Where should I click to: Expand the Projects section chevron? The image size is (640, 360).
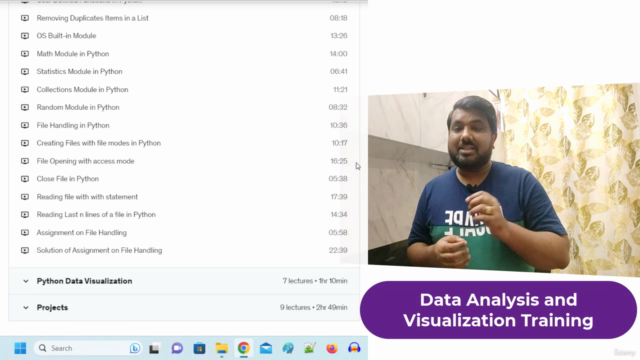(x=26, y=308)
